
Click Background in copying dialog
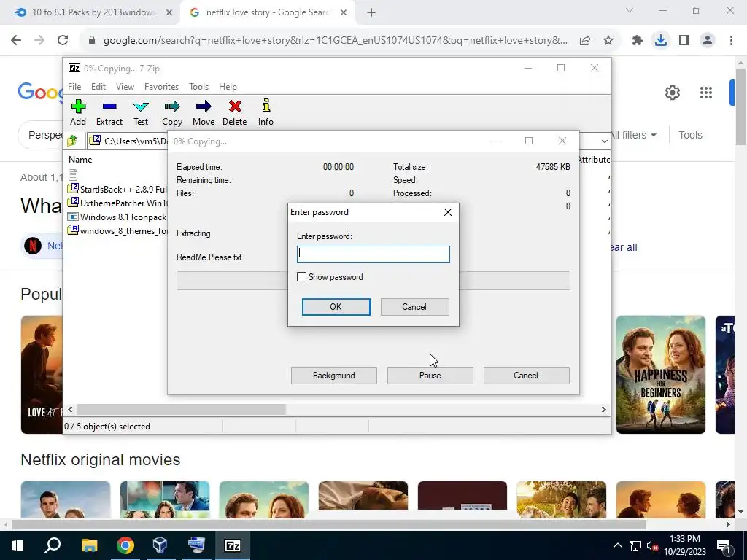(334, 376)
